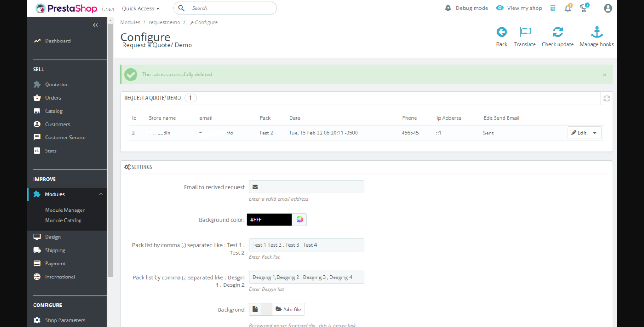Screen dimensions: 644x327
Task: Open the Debug mode bug icon
Action: tap(448, 8)
